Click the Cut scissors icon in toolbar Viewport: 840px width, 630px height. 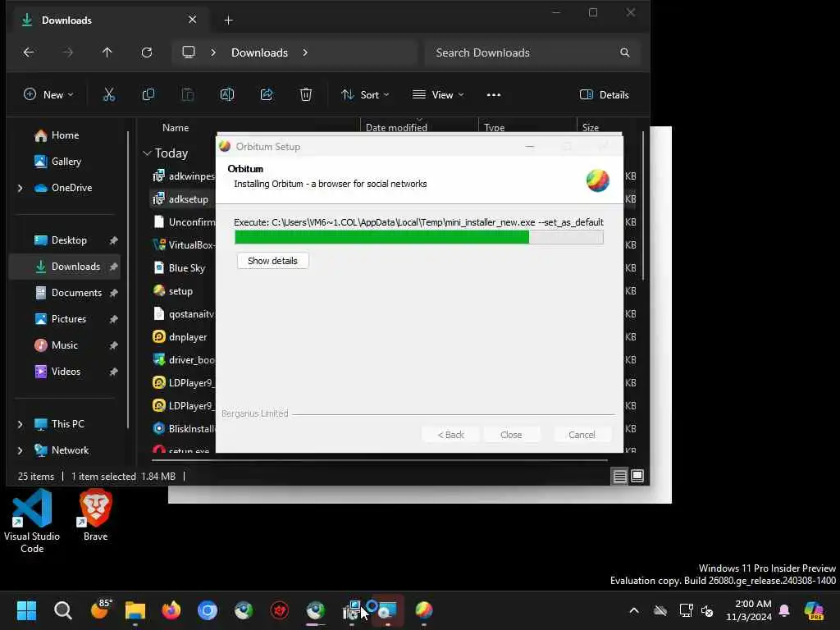tap(109, 95)
